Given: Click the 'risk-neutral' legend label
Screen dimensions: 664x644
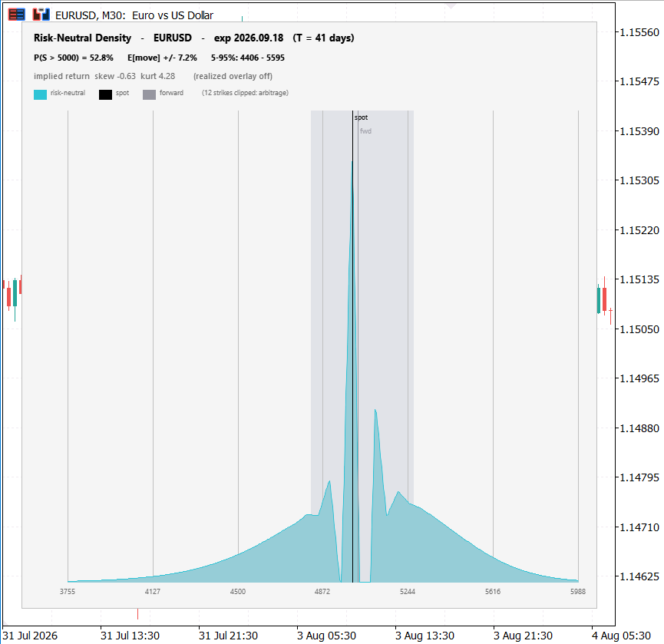Looking at the screenshot, I should pos(68,93).
